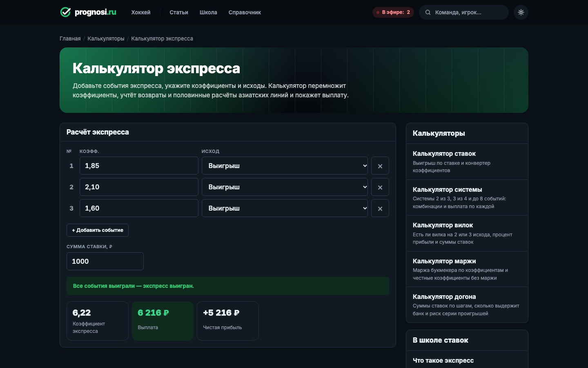The height and width of the screenshot is (368, 588).
Task: Open the 'Что такое экспресс' article link
Action: pyautogui.click(x=443, y=361)
